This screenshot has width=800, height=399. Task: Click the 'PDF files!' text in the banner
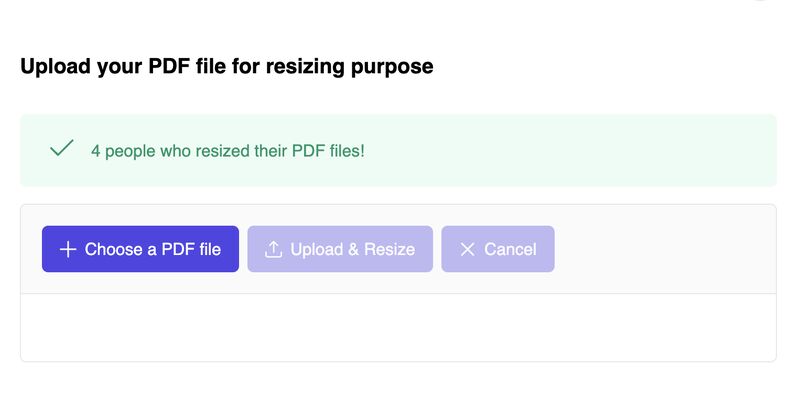(x=328, y=151)
